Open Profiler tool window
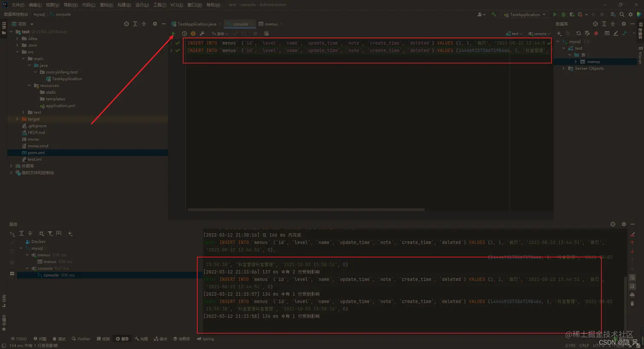Viewport: 644px width, 349px height. [x=81, y=339]
